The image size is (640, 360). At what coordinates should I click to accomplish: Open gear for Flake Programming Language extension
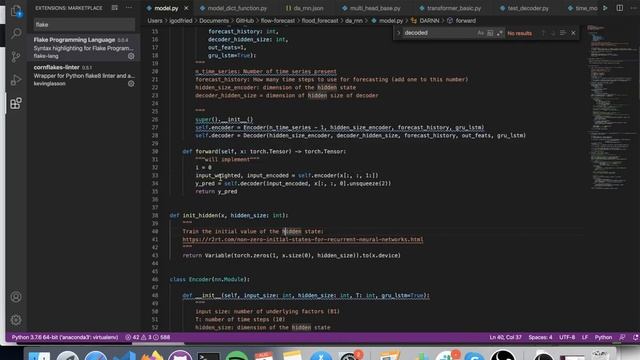(x=131, y=56)
